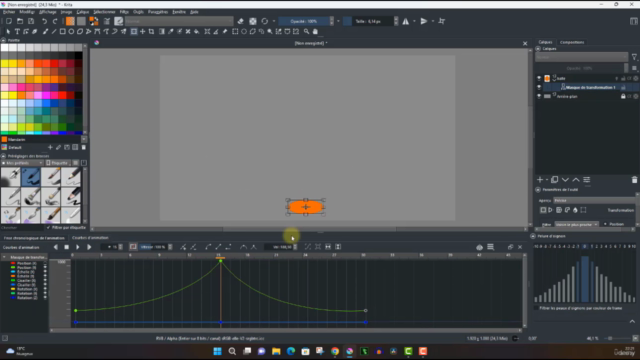Viewport: 640px width, 360px height.
Task: Adjust brush Opacité slider in toolbar
Action: pos(304,21)
